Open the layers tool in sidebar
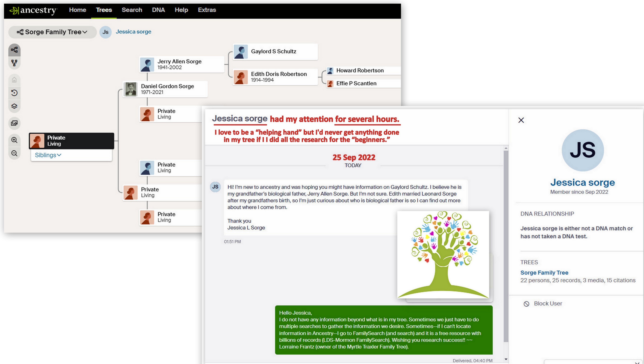The height and width of the screenshot is (364, 644). pyautogui.click(x=14, y=106)
